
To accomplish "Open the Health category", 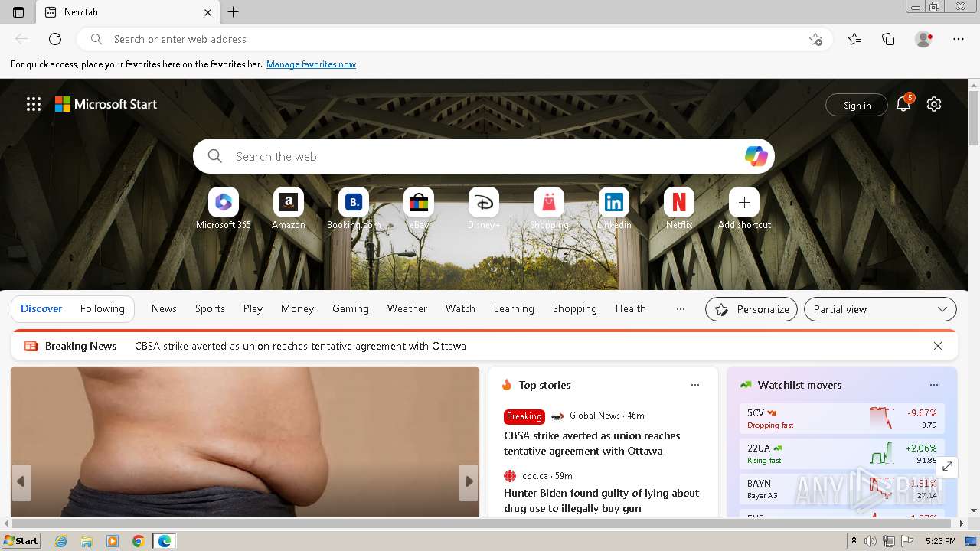I will point(631,309).
